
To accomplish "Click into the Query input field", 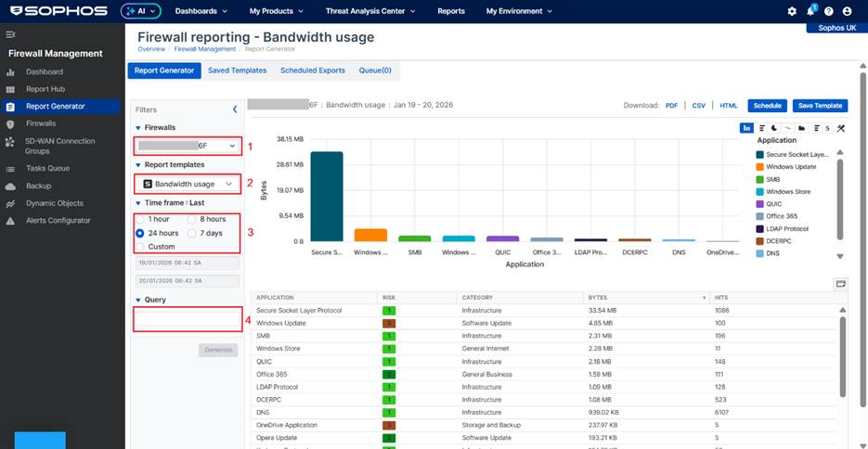I will tap(188, 321).
